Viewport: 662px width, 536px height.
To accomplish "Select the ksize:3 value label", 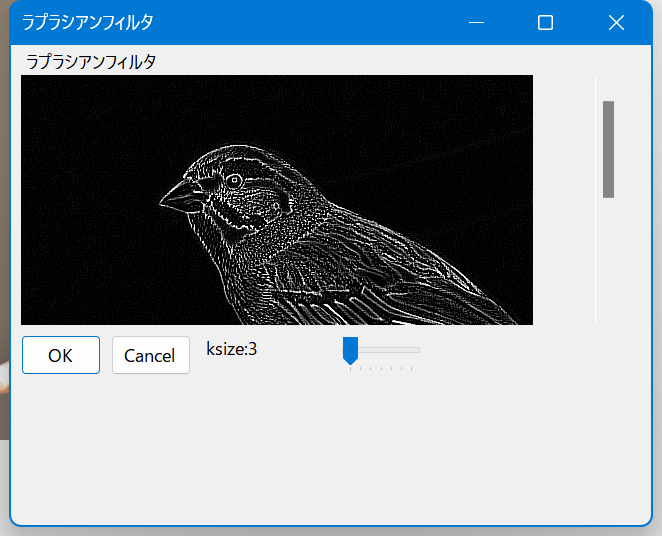I will click(x=231, y=349).
